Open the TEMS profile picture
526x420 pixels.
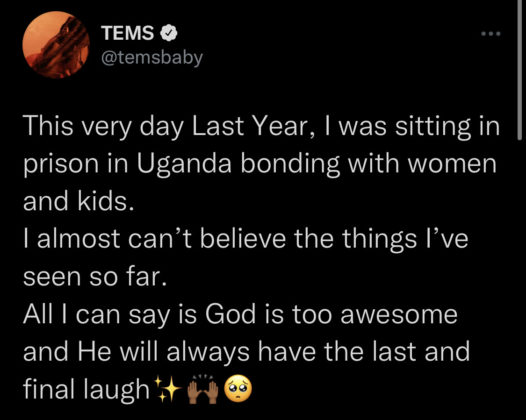[56, 45]
